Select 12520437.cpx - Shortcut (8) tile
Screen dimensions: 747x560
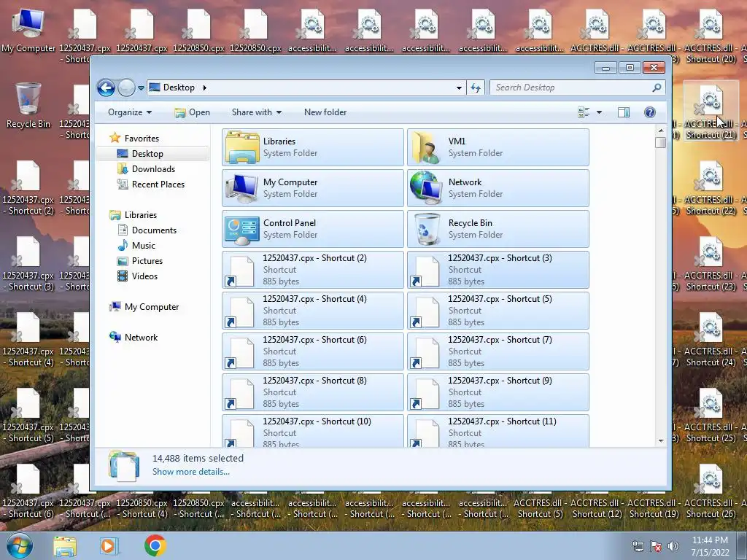tap(313, 392)
